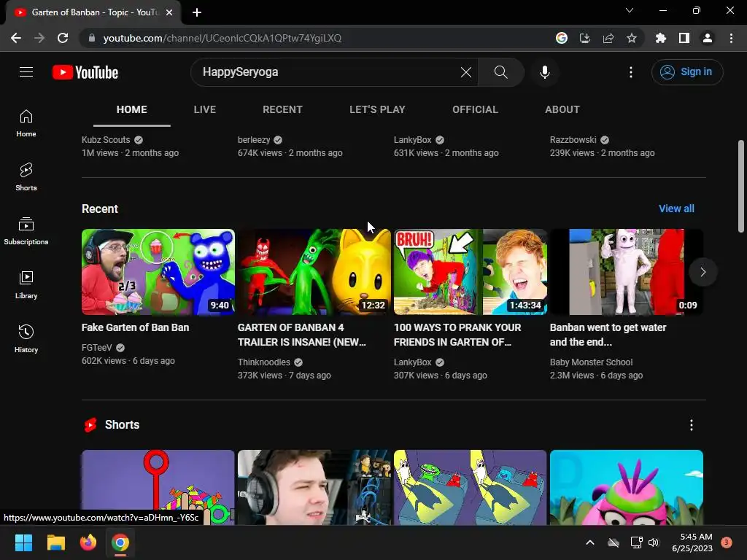Open the Windows Start menu
The image size is (747, 560).
coord(23,542)
